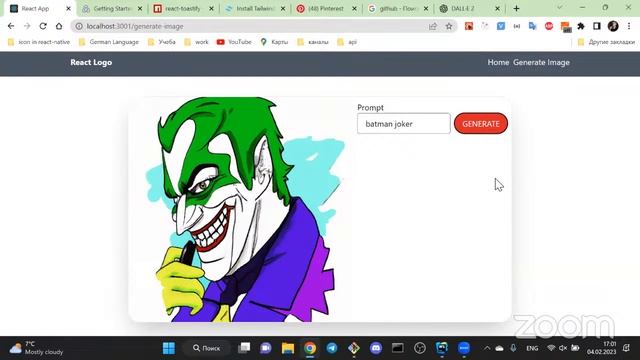Show hidden system tray icons

487,348
